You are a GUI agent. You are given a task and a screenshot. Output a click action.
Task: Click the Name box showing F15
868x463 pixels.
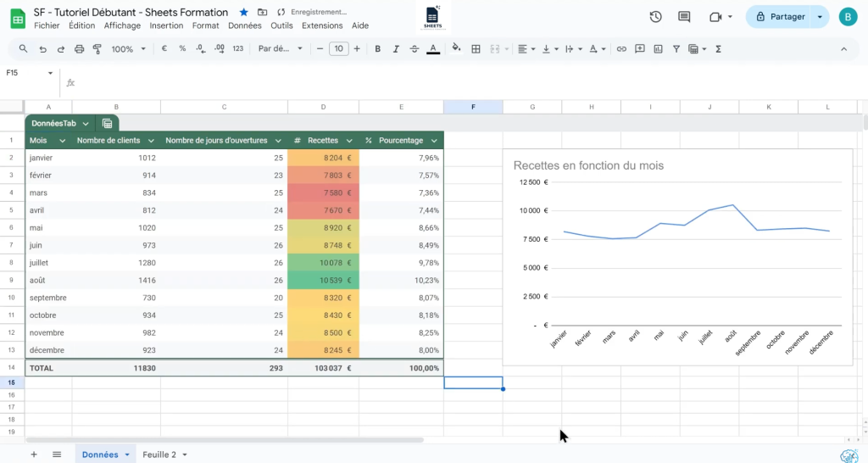(x=30, y=73)
